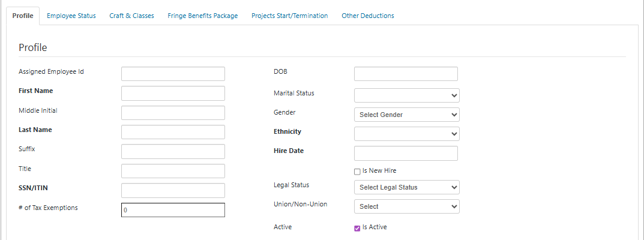Select the Other Deductions tab
This screenshot has height=240, width=644.
click(x=368, y=16)
